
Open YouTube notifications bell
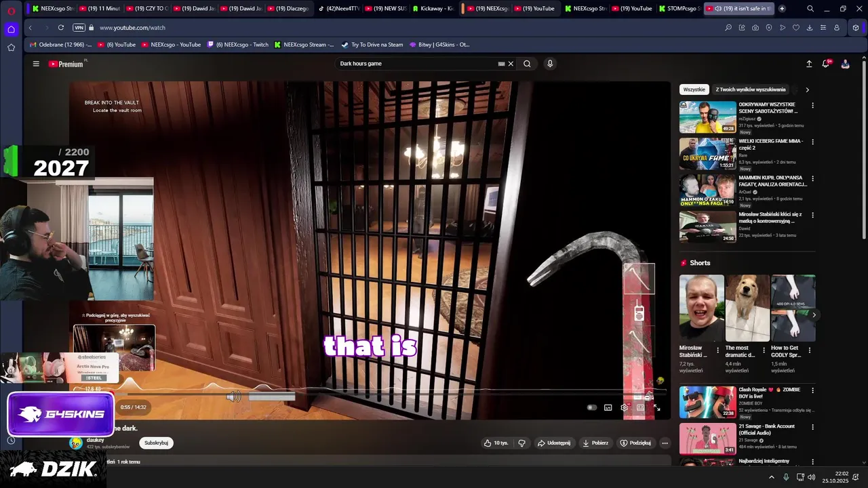(826, 64)
